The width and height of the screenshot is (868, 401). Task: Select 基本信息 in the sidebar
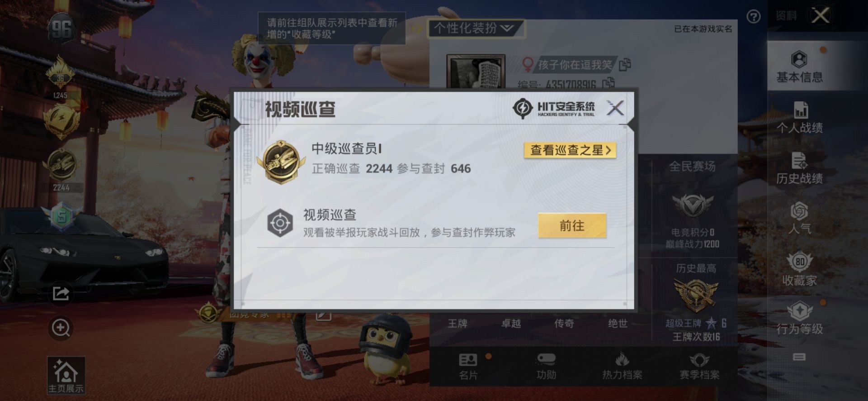799,67
